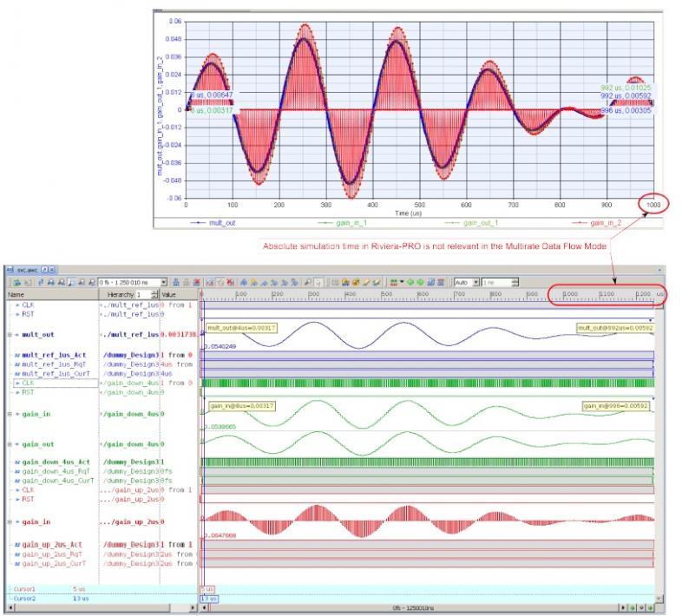Select the mult_ref_1us_CurT signal
Viewport: 682px width, 616px height.
[56, 374]
